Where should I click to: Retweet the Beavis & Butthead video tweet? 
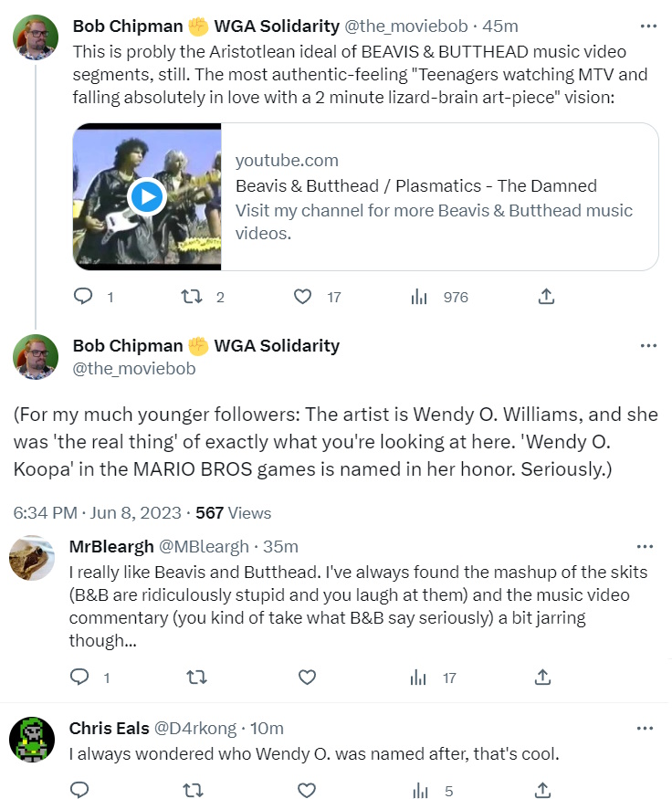192,297
